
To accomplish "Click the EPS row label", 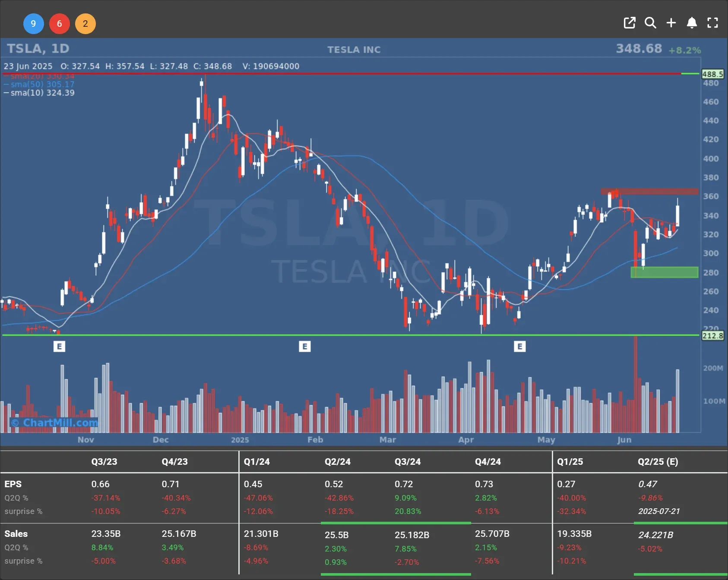I will 13,484.
